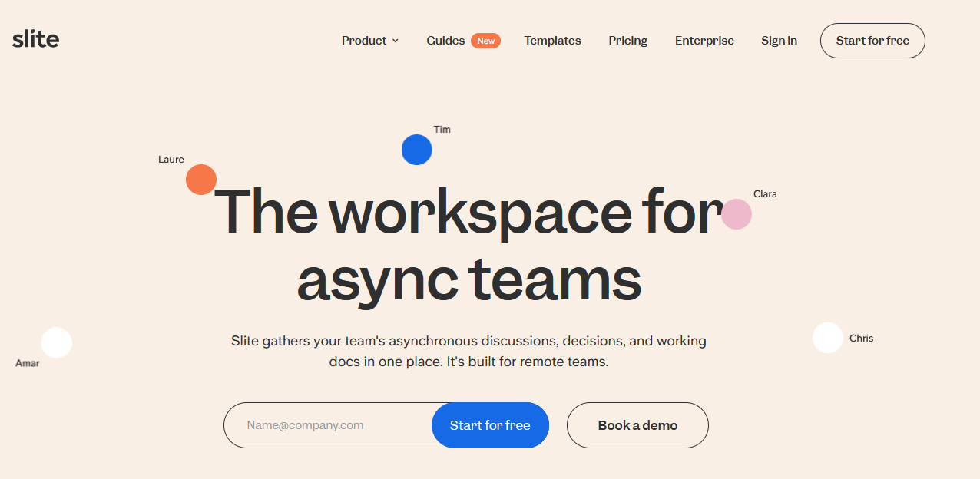Click the Amar name label
The width and height of the screenshot is (980, 479).
click(28, 363)
